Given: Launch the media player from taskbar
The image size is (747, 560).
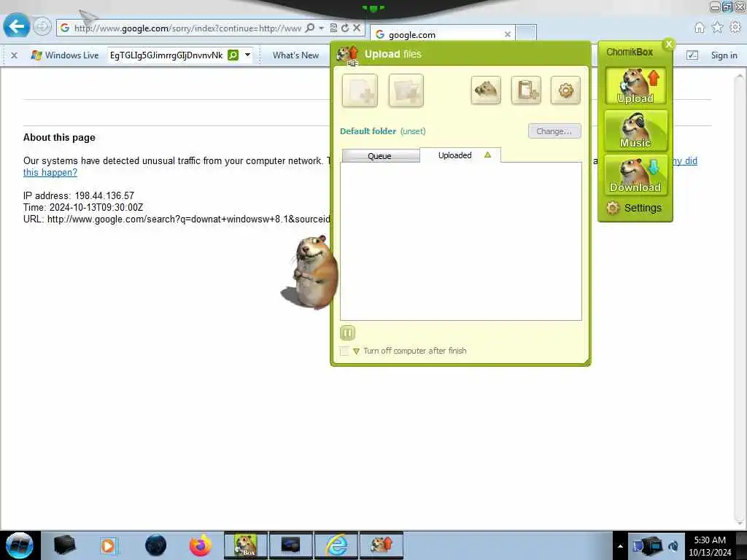Looking at the screenshot, I should 109,545.
